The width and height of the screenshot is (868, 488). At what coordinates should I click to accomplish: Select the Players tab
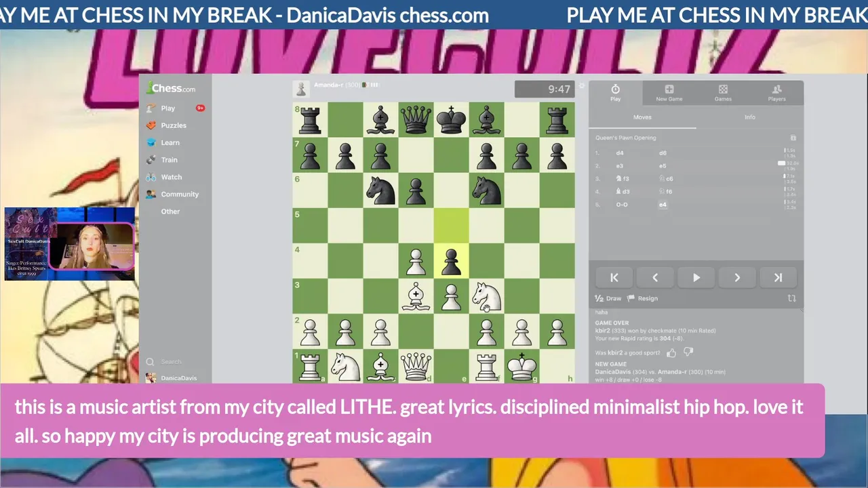pos(776,93)
